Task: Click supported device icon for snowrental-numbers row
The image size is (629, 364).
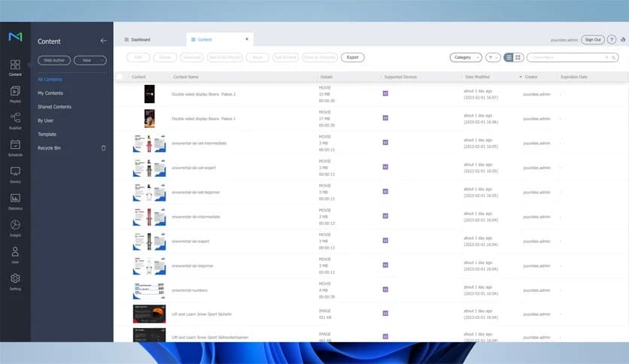Action: [385, 290]
